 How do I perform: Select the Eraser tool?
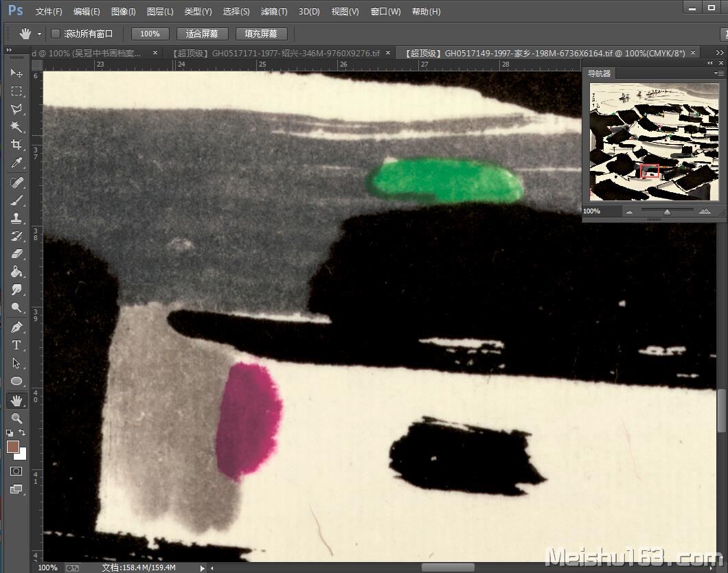point(16,254)
